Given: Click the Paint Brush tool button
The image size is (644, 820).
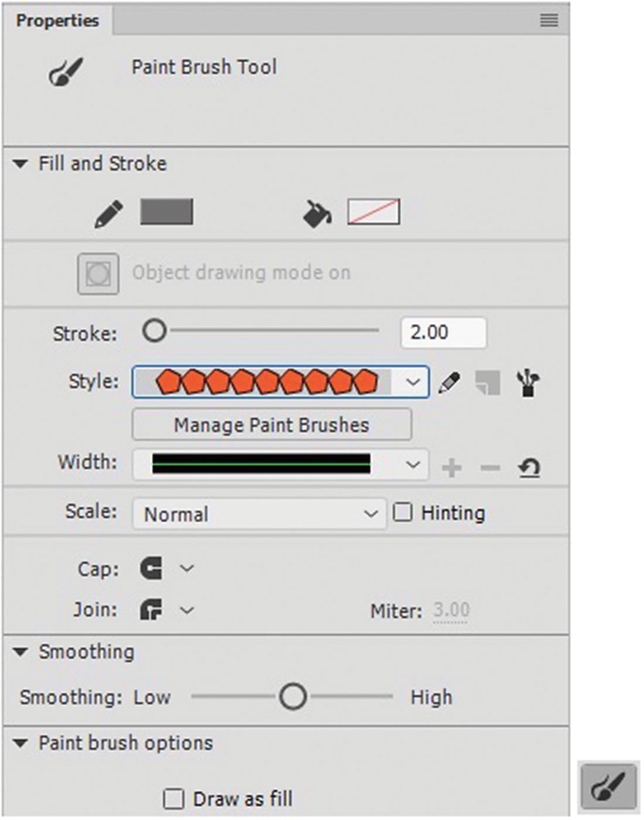Looking at the screenshot, I should pyautogui.click(x=608, y=786).
